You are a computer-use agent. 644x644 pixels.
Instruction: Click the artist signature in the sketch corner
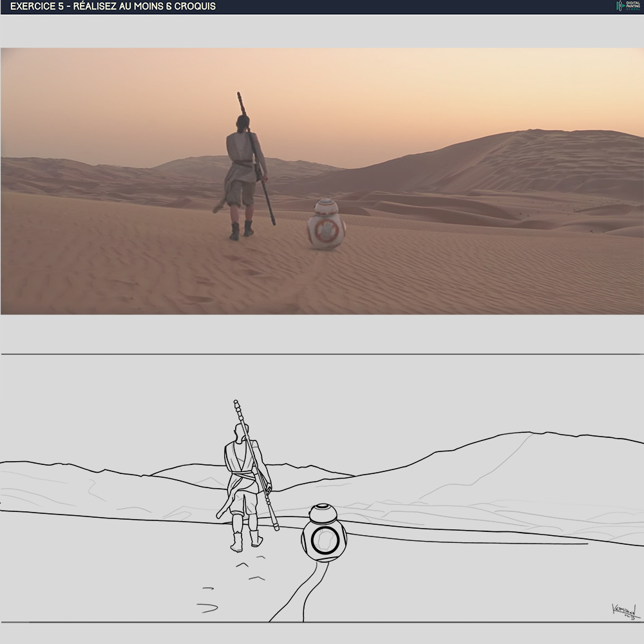pyautogui.click(x=623, y=612)
